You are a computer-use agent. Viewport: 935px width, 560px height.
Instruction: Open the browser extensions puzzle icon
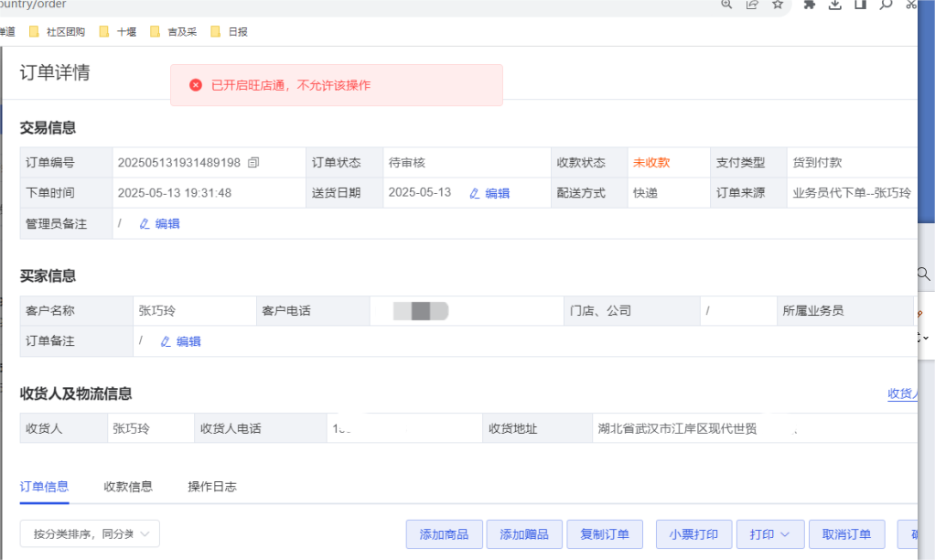[x=809, y=5]
